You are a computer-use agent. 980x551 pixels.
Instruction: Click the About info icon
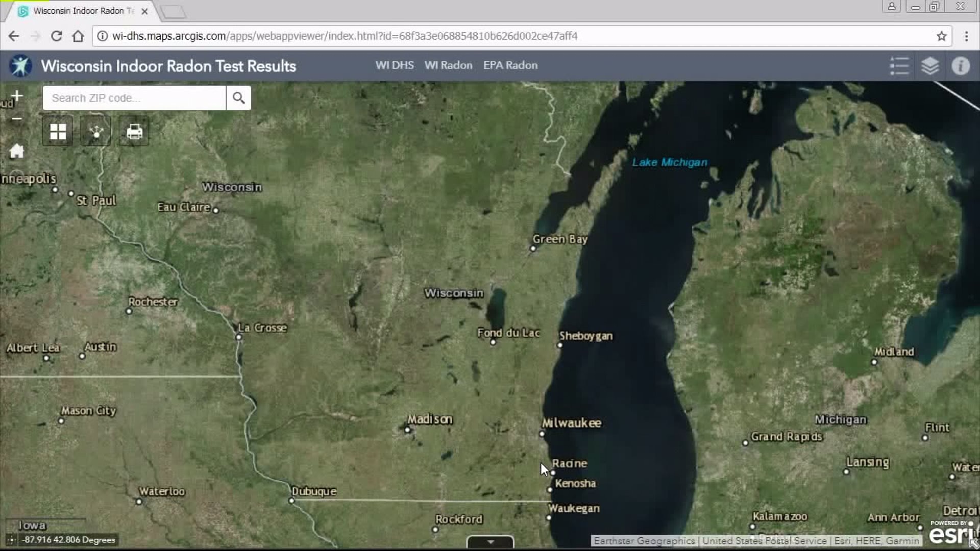click(960, 66)
